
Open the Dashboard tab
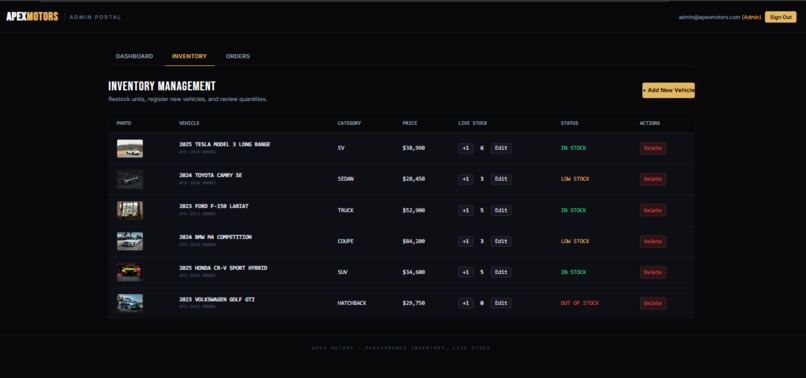point(134,56)
